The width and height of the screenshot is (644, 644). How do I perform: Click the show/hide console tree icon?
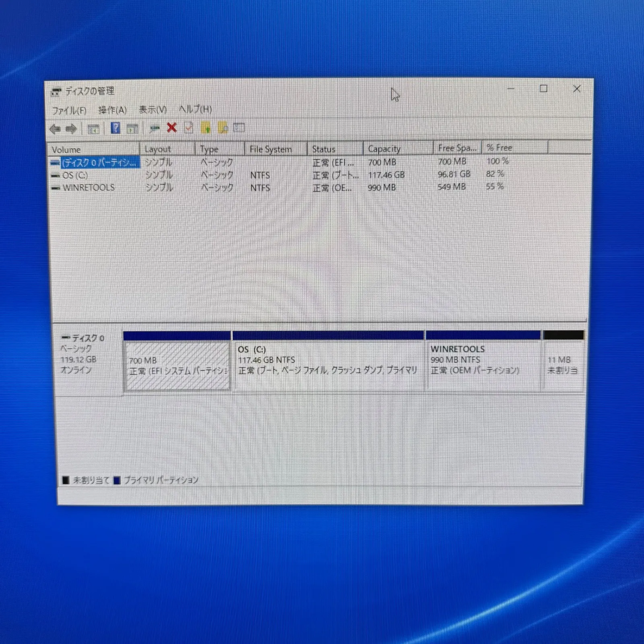click(x=93, y=129)
